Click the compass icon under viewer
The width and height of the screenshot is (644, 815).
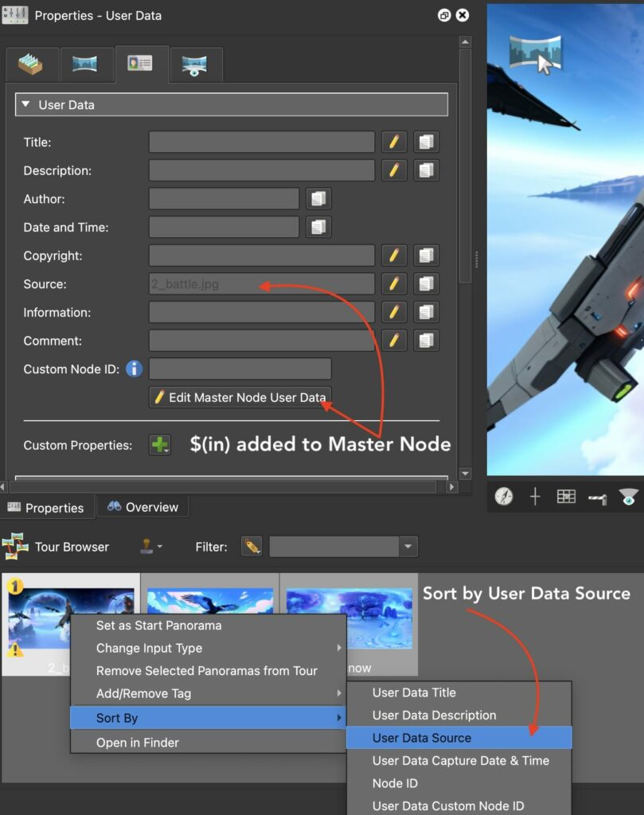pos(504,497)
